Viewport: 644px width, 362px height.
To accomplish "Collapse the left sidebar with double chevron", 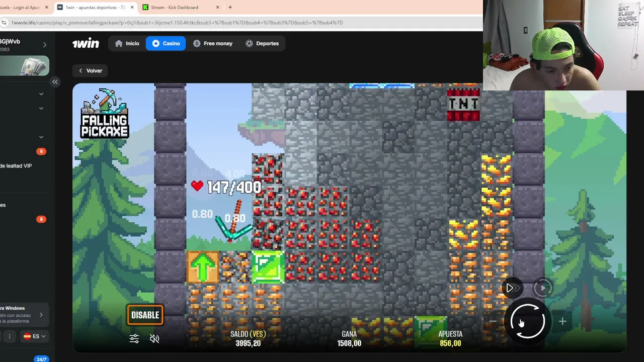I will point(55,81).
